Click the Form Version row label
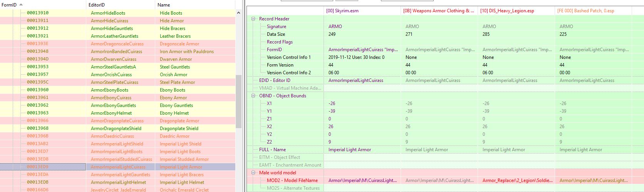Screen dimensions: 644x192 [x=280, y=65]
